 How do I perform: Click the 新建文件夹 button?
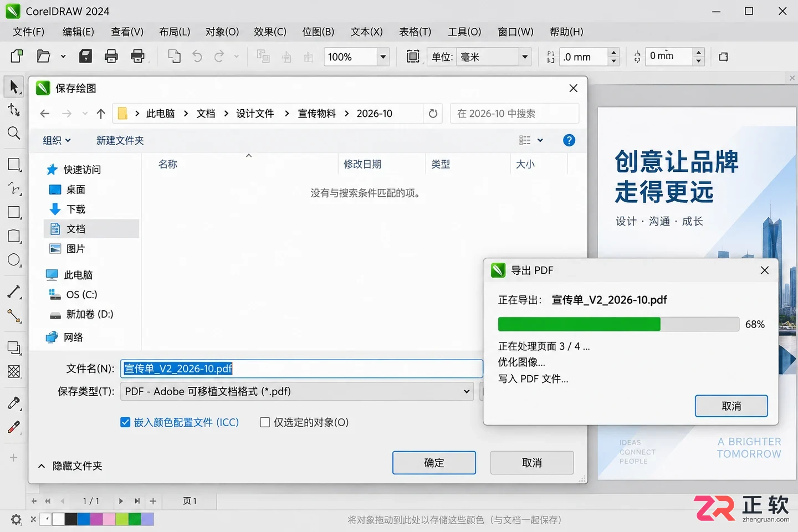(x=120, y=140)
